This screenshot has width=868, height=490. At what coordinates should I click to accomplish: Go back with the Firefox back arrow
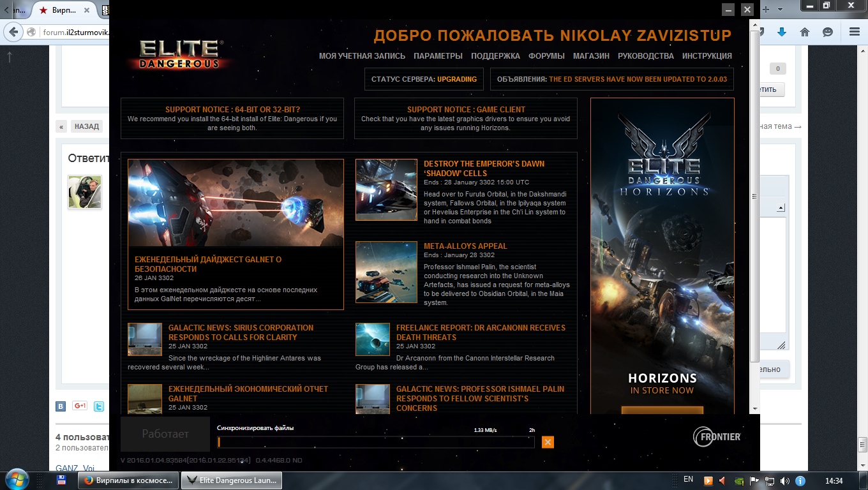click(x=13, y=32)
